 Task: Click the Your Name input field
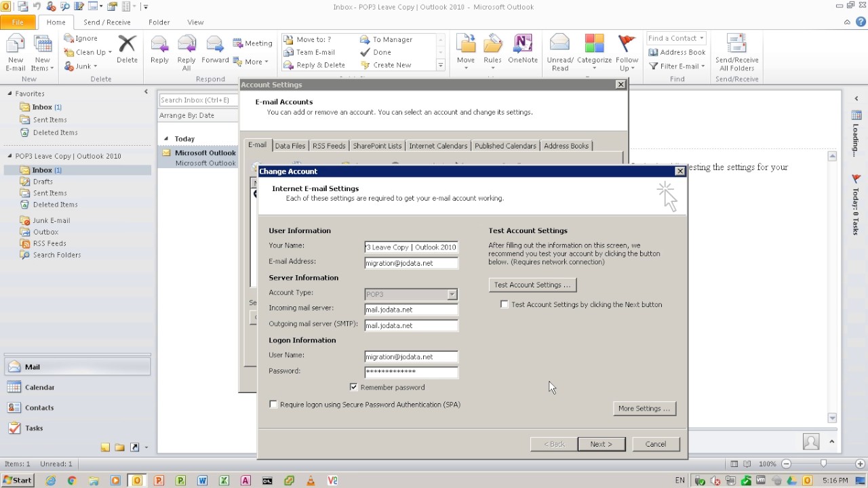[x=411, y=247]
